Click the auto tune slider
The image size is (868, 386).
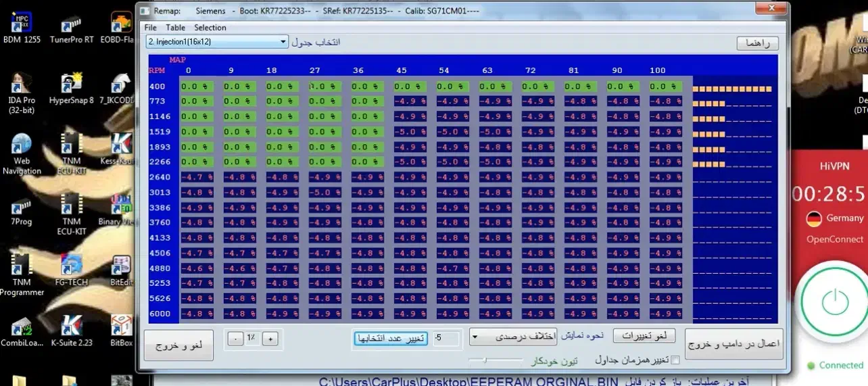[485, 360]
